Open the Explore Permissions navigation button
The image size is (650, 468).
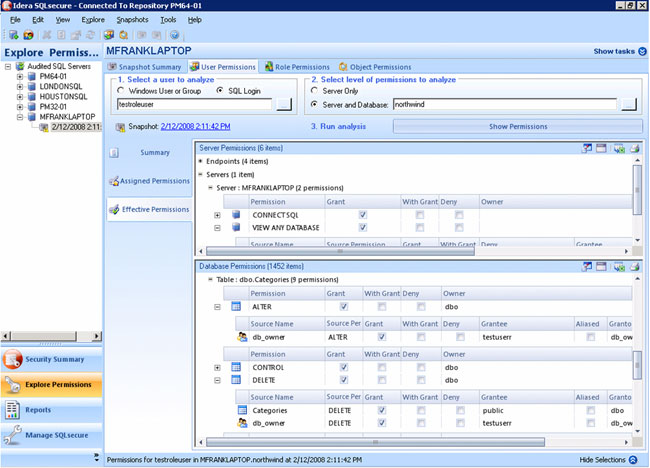tap(51, 385)
